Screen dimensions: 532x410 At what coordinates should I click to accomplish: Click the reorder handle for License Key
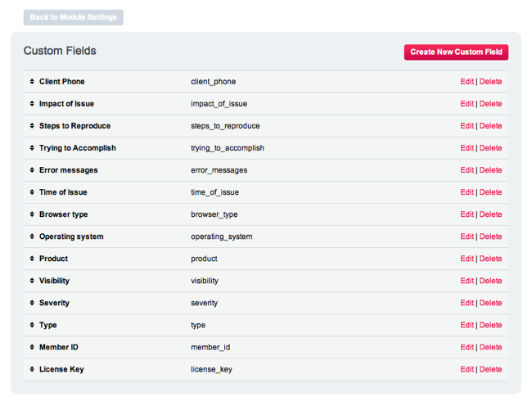point(32,369)
